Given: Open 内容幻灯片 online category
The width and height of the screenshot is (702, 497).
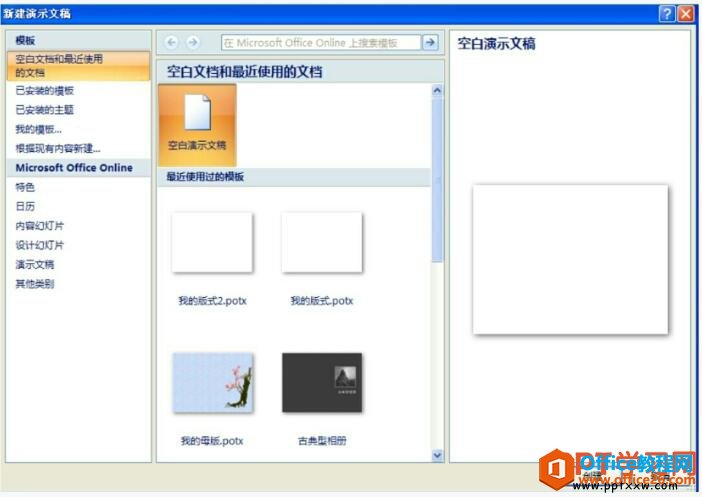Looking at the screenshot, I should (x=39, y=226).
